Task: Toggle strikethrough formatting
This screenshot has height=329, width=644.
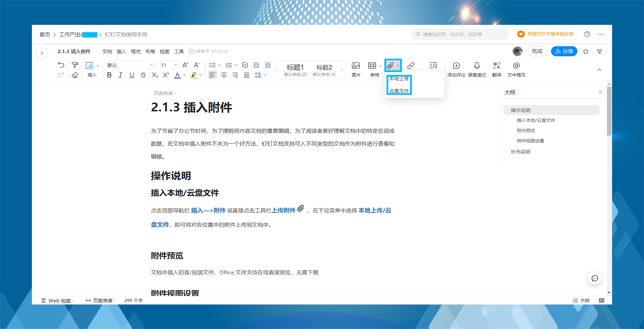Action: coord(143,75)
